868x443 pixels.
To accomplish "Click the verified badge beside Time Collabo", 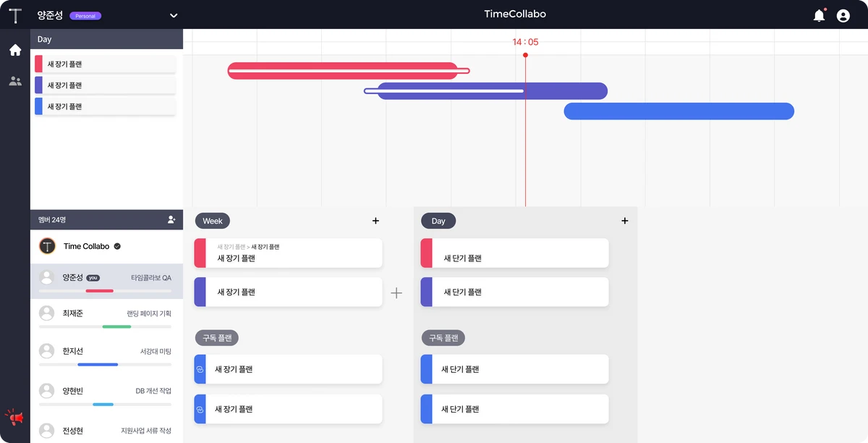I will (117, 246).
